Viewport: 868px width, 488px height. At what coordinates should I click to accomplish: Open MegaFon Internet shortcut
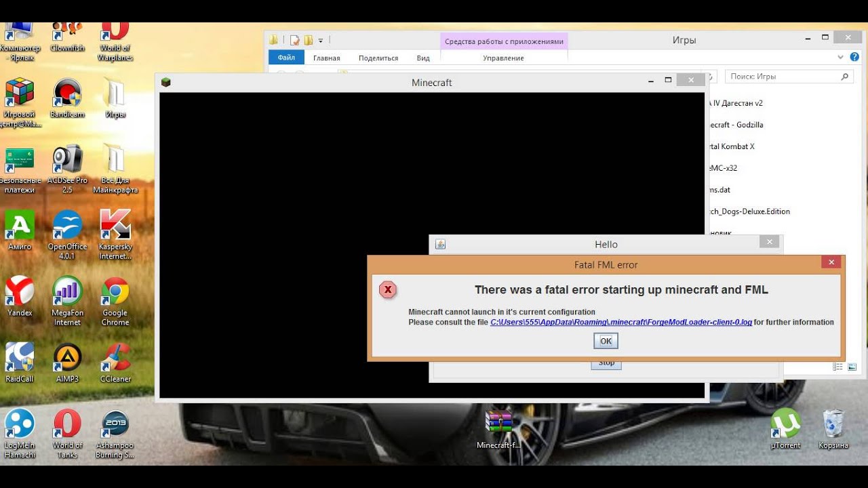(67, 301)
